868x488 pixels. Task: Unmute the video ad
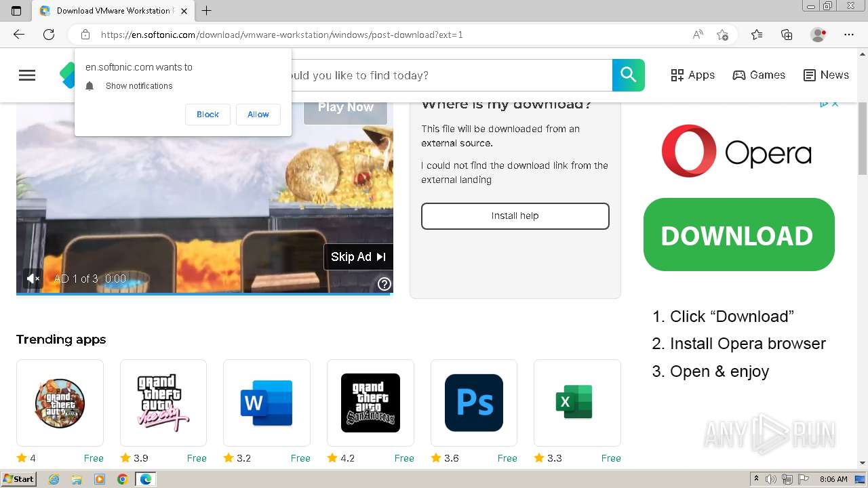pos(33,279)
